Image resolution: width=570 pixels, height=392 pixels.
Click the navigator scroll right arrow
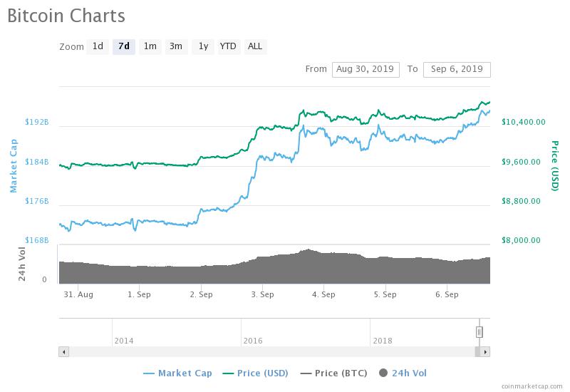[x=485, y=351]
